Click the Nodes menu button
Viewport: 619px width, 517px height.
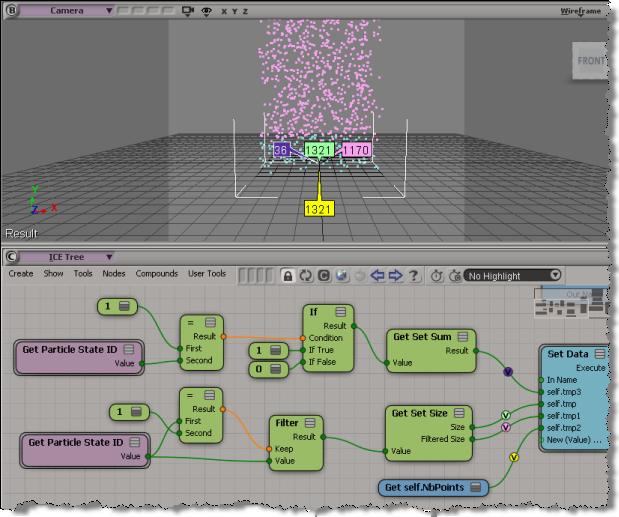pyautogui.click(x=114, y=274)
